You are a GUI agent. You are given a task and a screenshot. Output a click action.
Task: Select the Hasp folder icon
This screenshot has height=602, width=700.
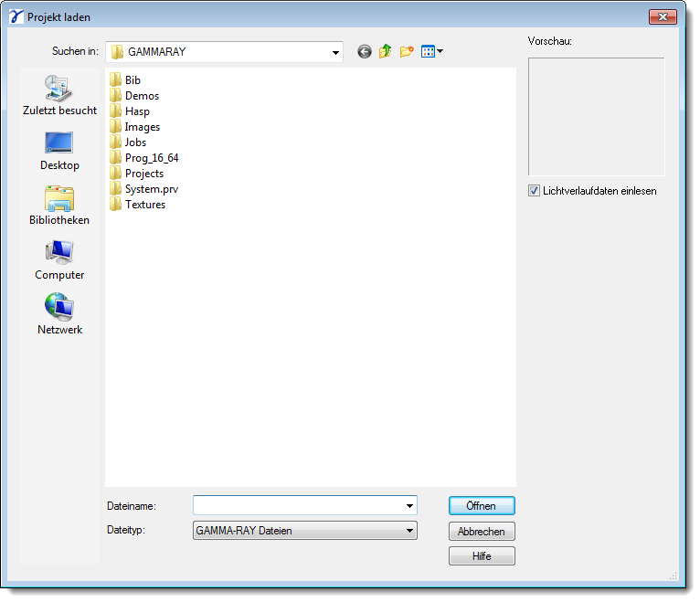116,111
